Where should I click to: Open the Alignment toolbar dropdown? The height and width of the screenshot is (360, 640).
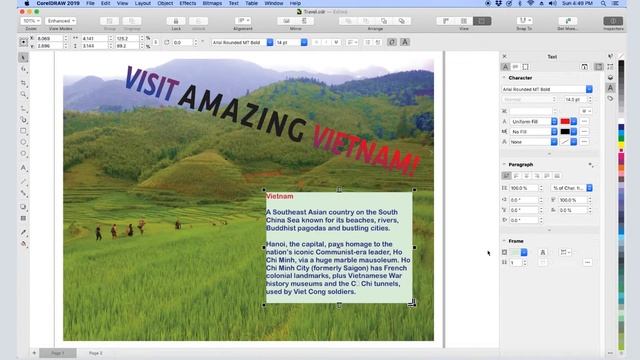click(243, 21)
